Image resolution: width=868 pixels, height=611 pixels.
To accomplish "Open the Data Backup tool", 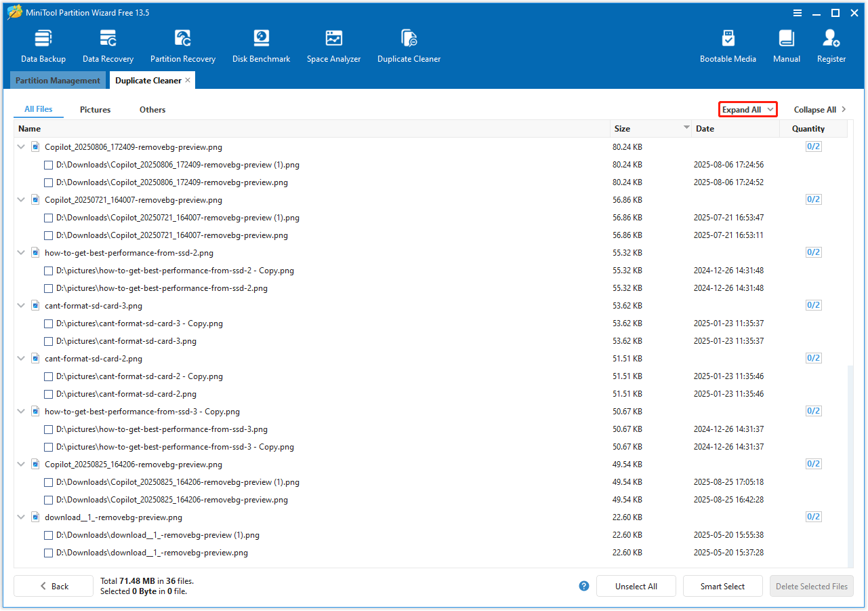I will click(x=43, y=46).
